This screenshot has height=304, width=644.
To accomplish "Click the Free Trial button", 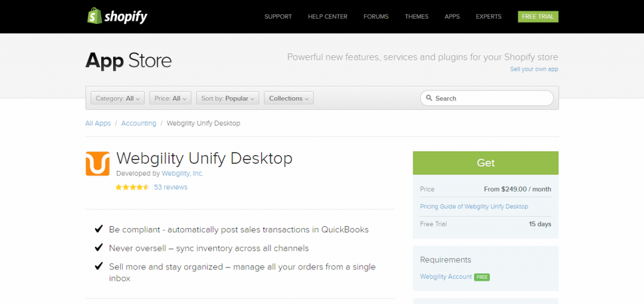I will tap(538, 17).
